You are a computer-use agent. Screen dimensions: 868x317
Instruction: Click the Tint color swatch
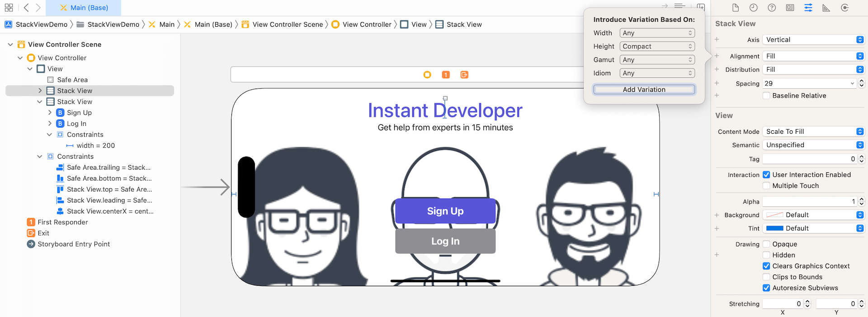pos(775,228)
